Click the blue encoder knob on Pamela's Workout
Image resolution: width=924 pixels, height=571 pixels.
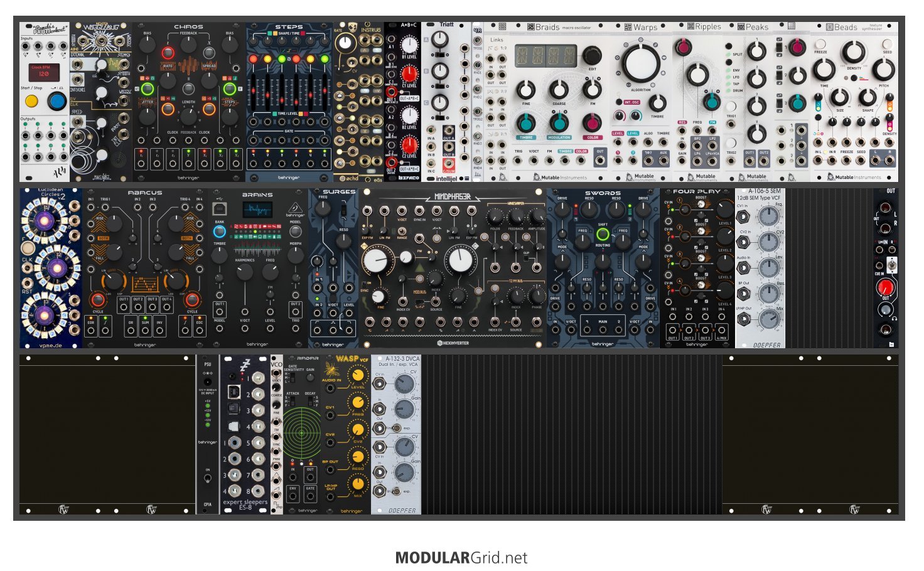click(58, 101)
